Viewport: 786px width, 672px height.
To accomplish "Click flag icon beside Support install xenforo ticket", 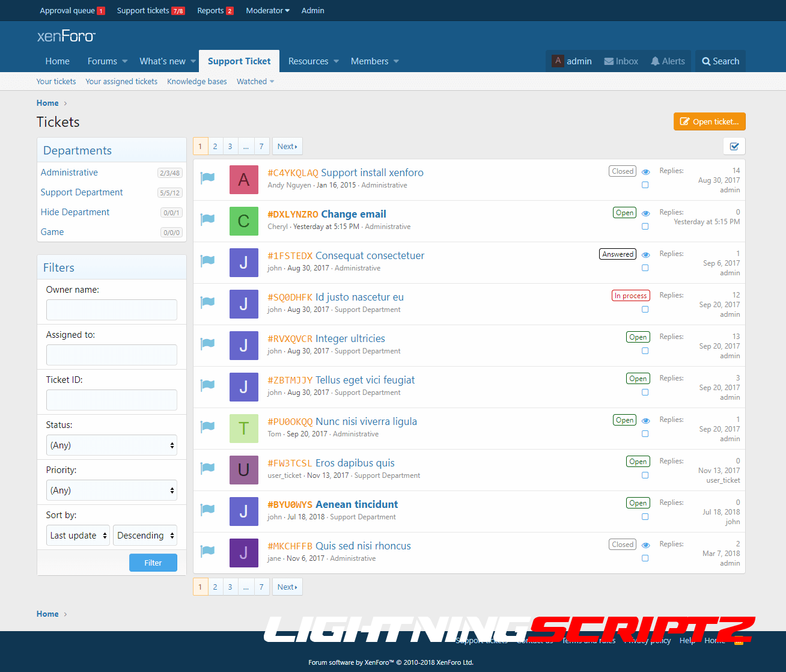I will coord(207,177).
